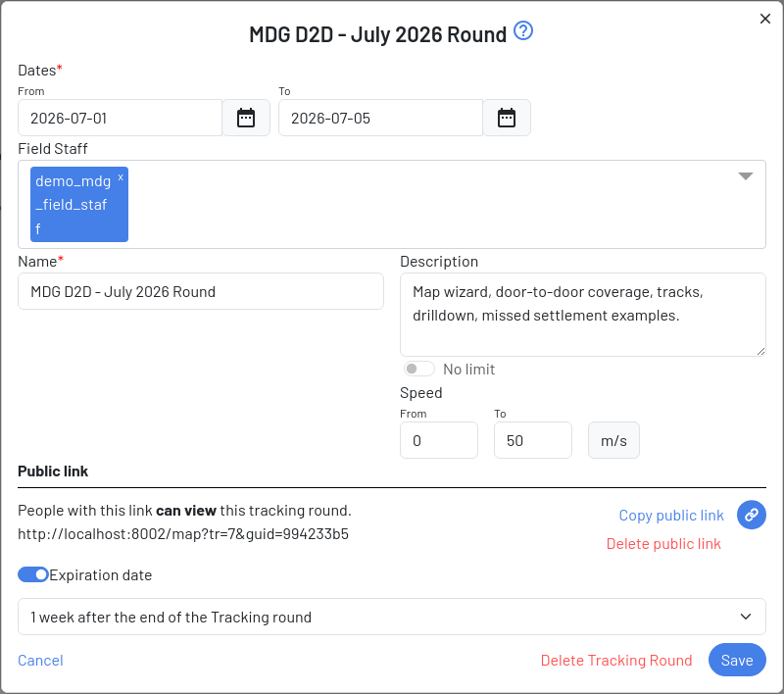Click Cancel link
Viewport: 784px width, 694px height.
click(40, 661)
